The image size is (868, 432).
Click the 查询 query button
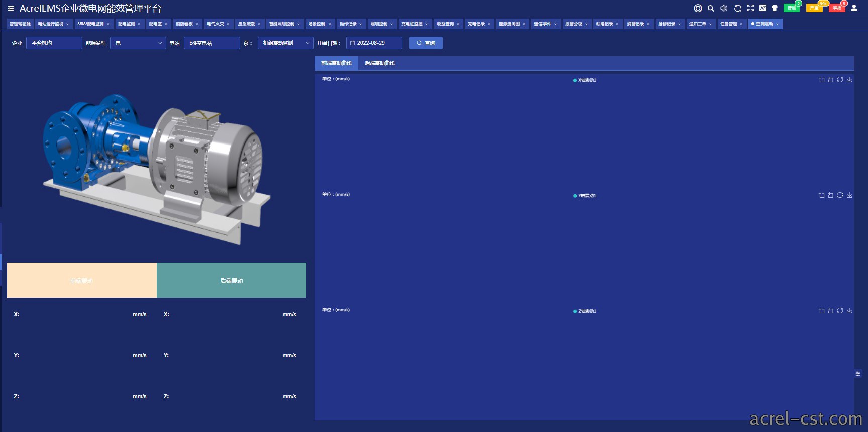[425, 43]
